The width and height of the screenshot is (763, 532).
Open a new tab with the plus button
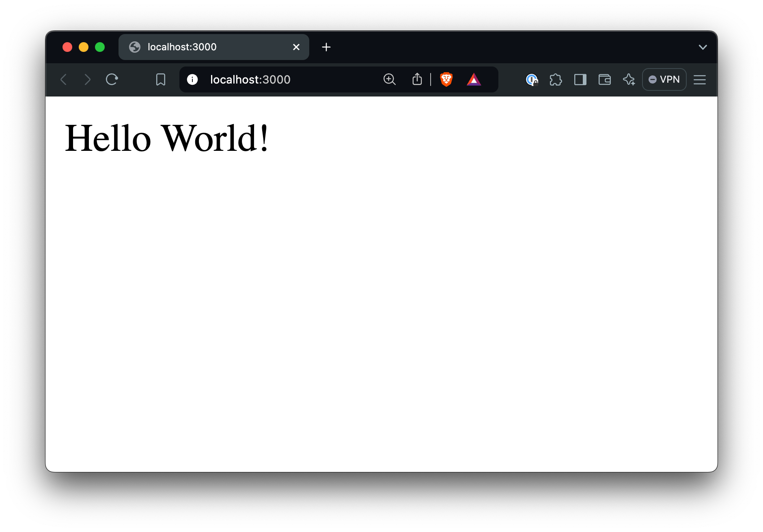click(326, 47)
